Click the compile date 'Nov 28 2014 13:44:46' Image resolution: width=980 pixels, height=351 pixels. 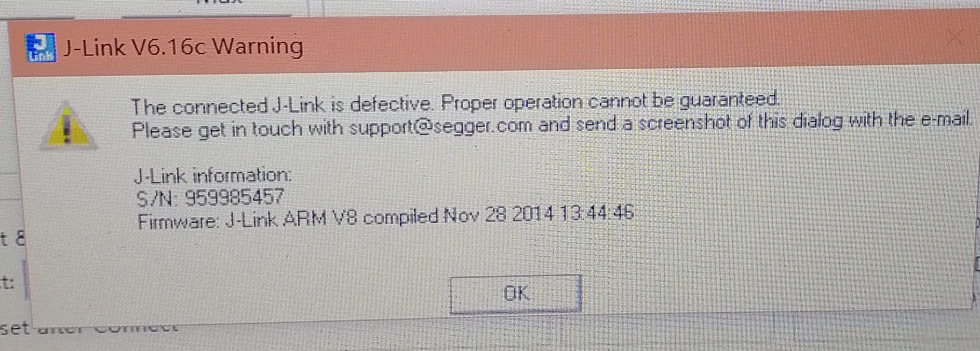point(538,215)
